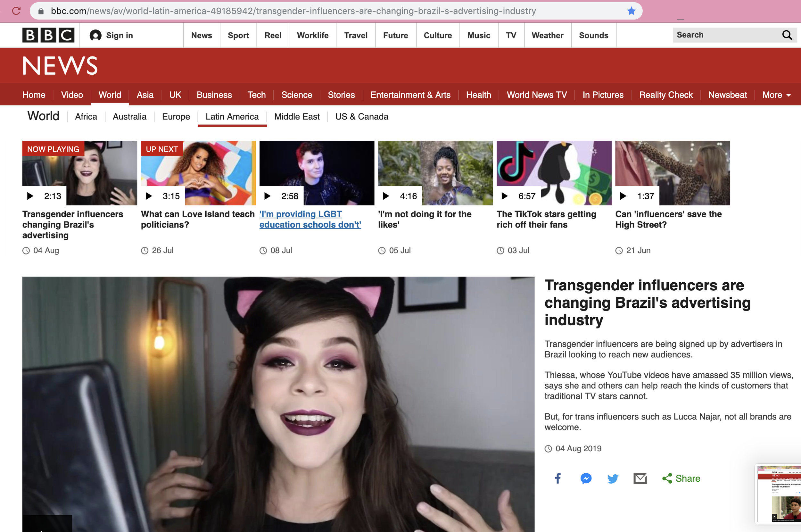The height and width of the screenshot is (532, 801).
Task: Open 'The TikTok stars getting rich' headline
Action: point(546,220)
